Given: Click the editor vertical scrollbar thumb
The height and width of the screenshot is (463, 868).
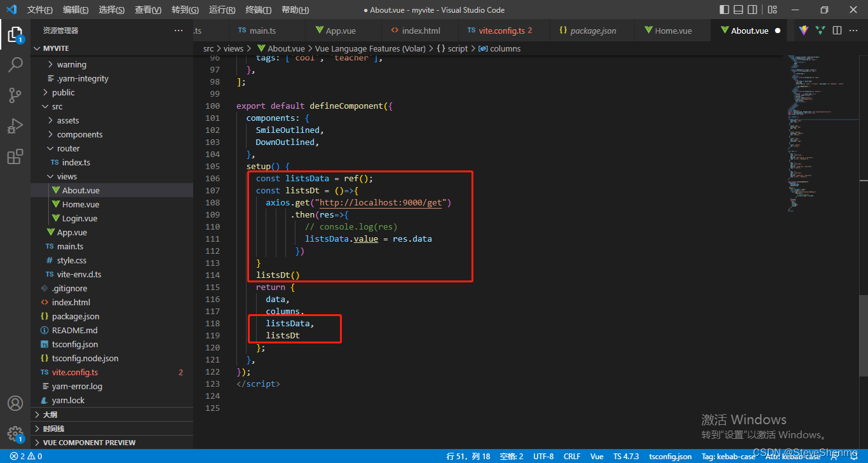Looking at the screenshot, I should 864,335.
